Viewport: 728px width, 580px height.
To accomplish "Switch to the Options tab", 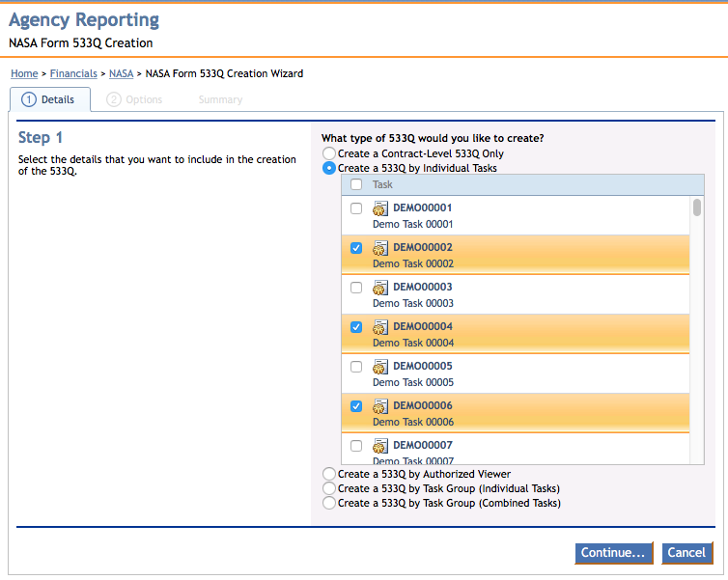I will coord(134,99).
